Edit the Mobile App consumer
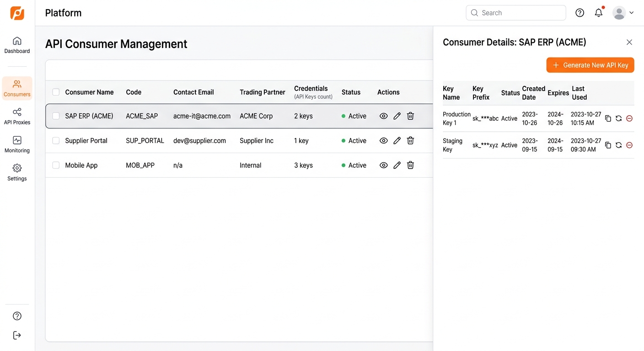The height and width of the screenshot is (351, 644). [x=397, y=165]
